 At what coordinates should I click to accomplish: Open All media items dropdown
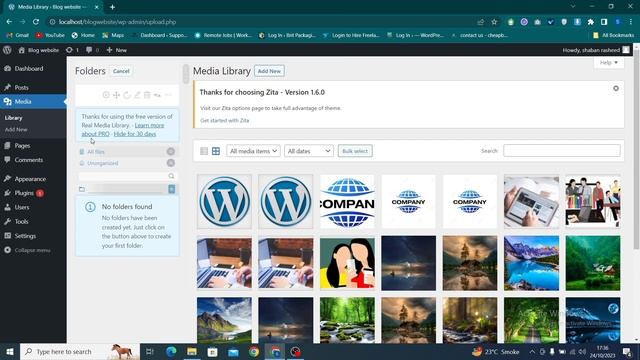click(x=253, y=151)
